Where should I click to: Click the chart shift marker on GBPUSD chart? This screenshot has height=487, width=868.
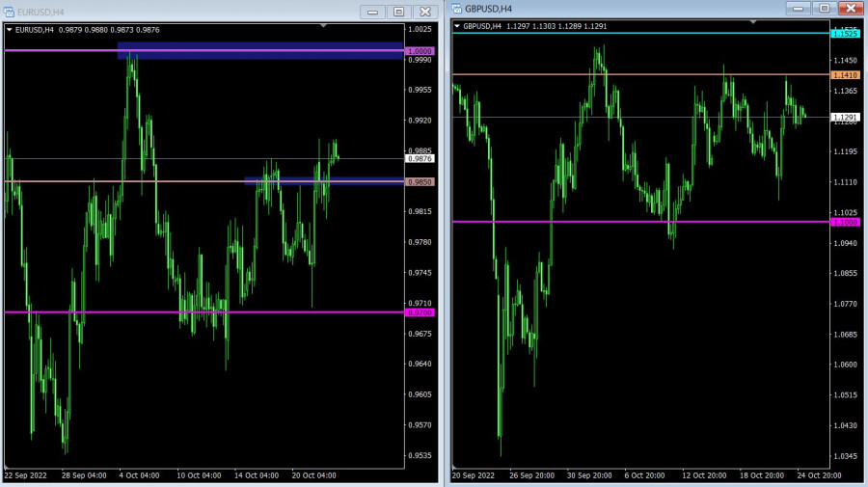pyautogui.click(x=753, y=21)
